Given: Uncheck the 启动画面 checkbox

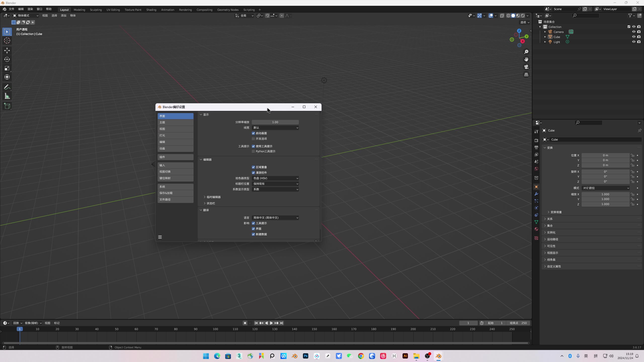Looking at the screenshot, I should click(x=253, y=133).
